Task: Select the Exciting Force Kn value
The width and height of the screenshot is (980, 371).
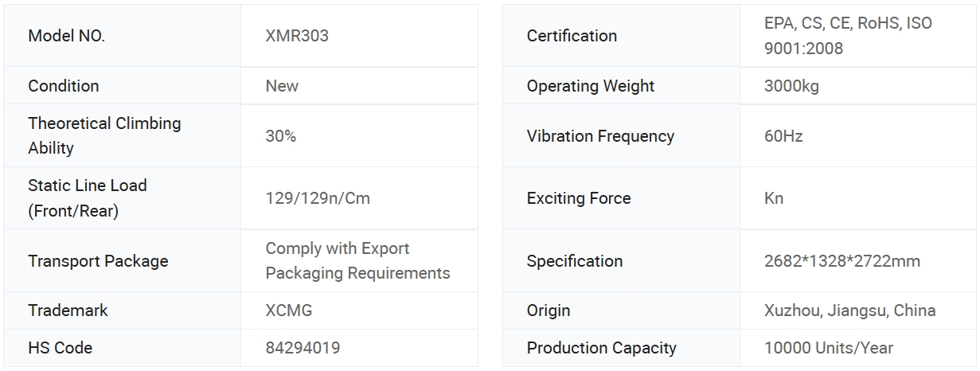Action: (774, 198)
